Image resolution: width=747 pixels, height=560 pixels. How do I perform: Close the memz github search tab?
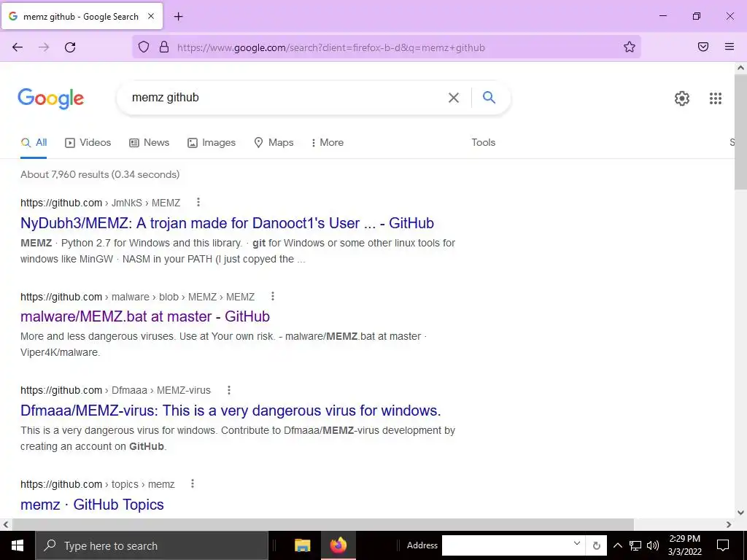pos(150,16)
